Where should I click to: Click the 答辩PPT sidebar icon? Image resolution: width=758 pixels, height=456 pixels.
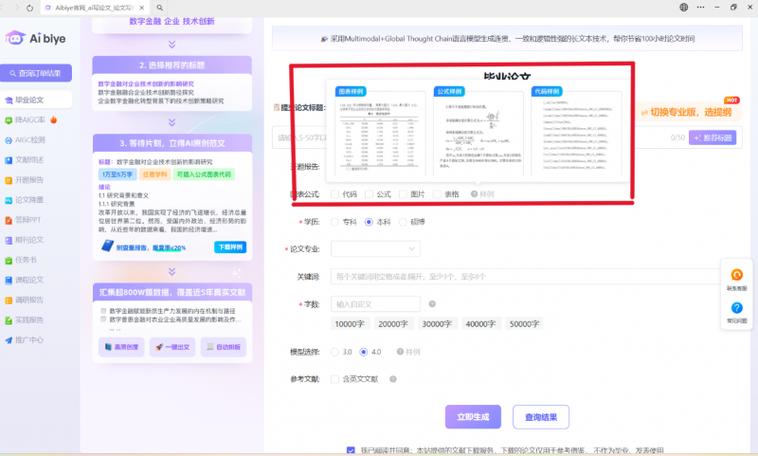point(8,220)
